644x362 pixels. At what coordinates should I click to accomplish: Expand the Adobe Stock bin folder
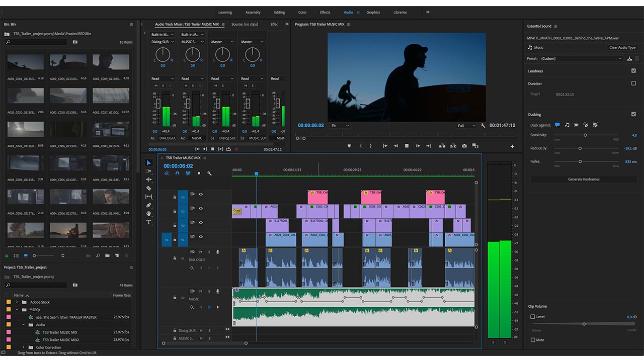(17, 302)
